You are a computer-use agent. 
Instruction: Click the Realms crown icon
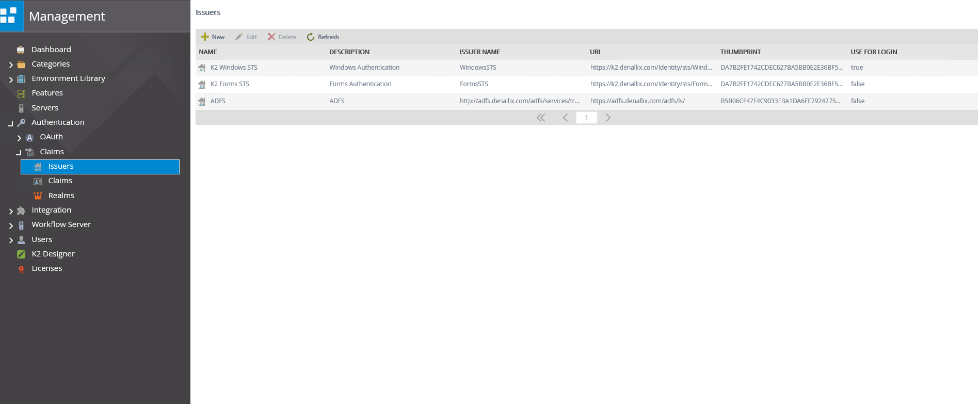coord(38,196)
